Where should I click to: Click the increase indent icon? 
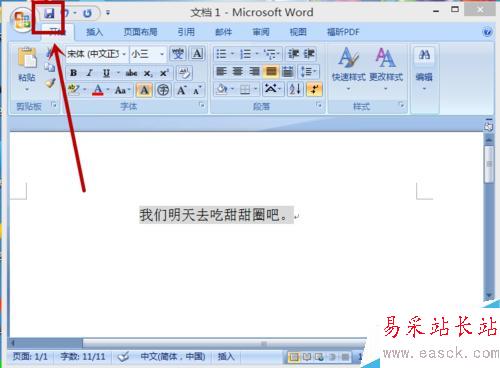tap(309, 53)
